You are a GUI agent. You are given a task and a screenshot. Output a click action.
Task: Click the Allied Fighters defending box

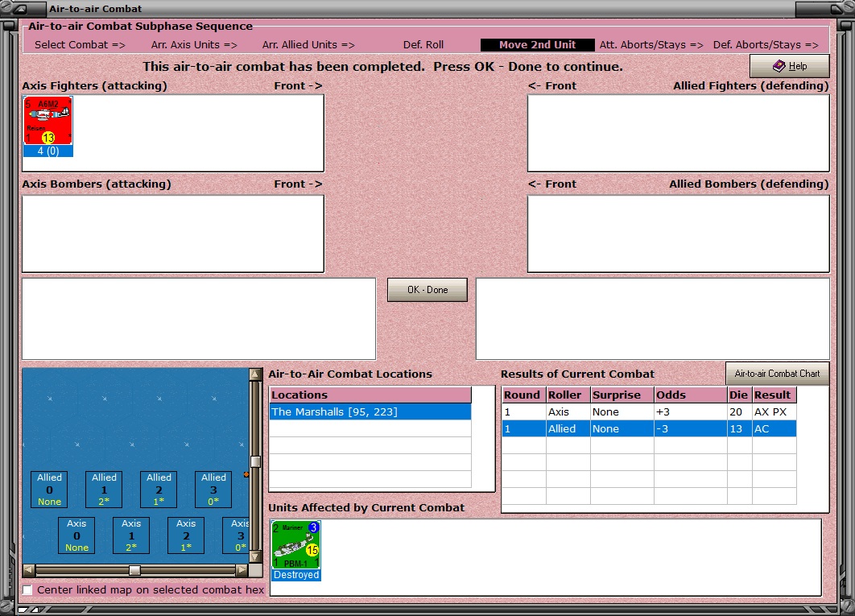point(679,133)
